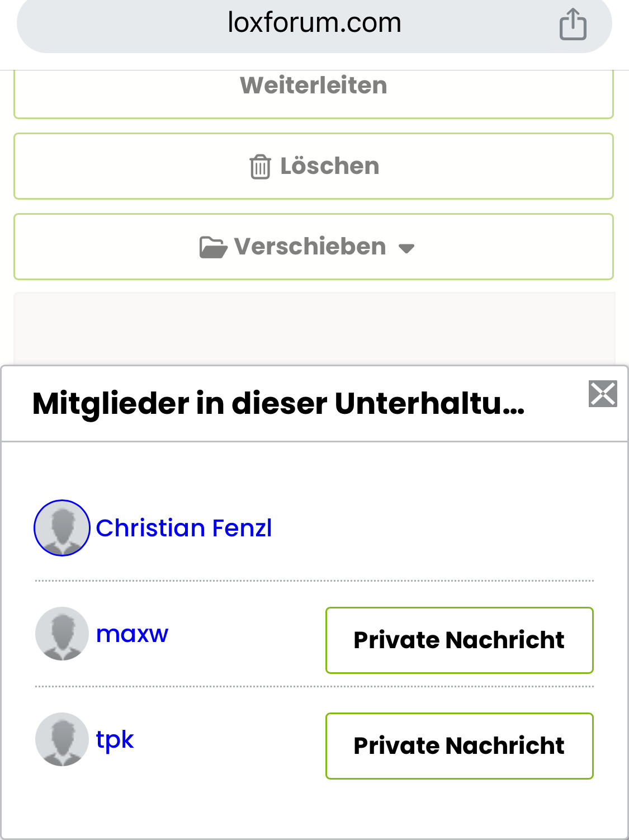This screenshot has width=629, height=840.
Task: Click the folder icon beside Verschieben
Action: (213, 247)
